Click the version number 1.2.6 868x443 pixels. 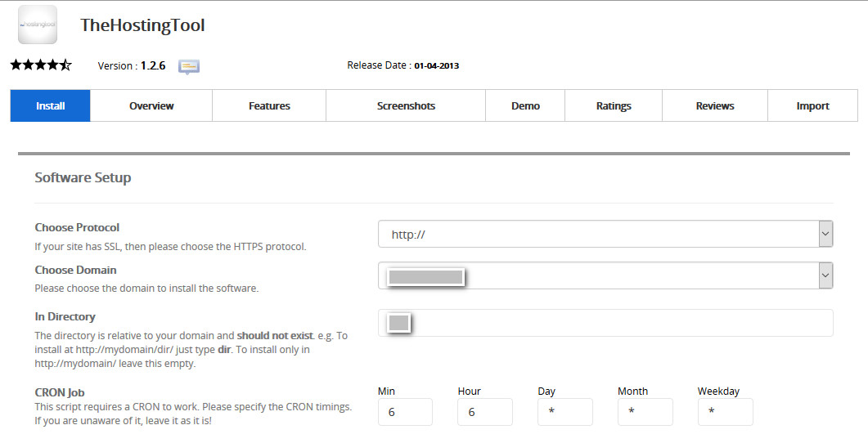tap(153, 66)
